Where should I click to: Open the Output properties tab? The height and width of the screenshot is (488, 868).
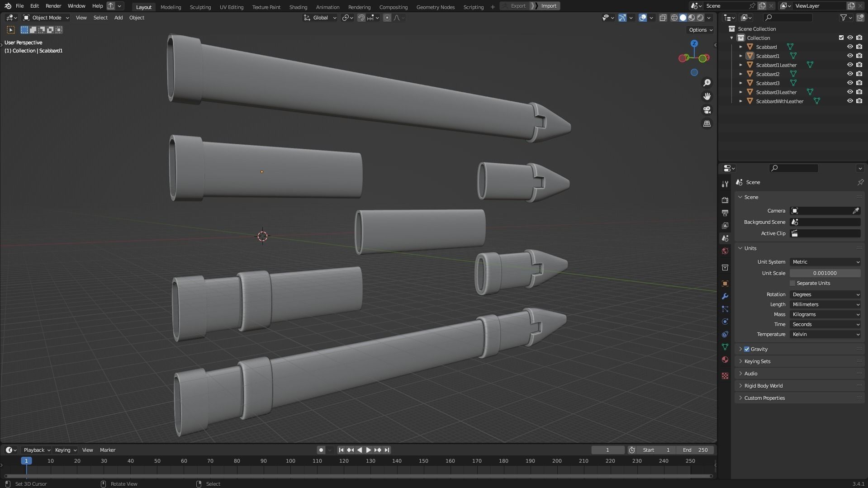pos(725,213)
